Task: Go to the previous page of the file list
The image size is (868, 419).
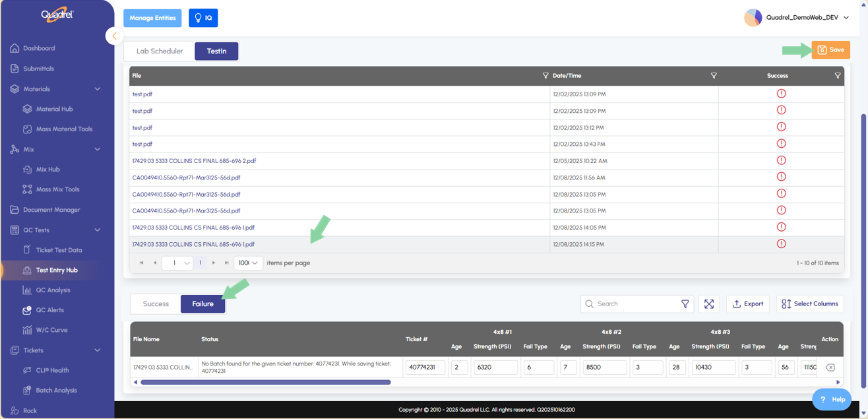Action: (155, 263)
